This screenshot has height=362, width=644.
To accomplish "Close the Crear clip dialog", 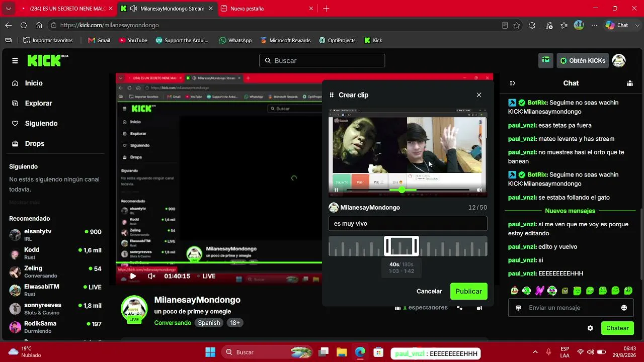I will (479, 95).
